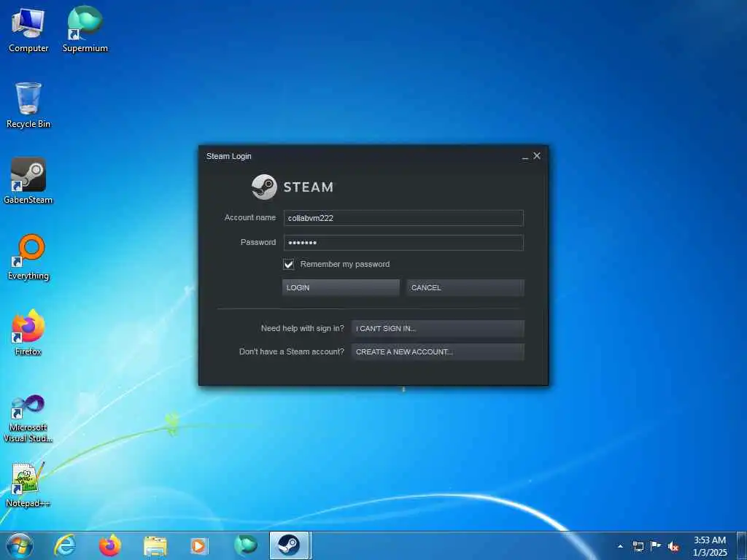Screen dimensions: 747x560
Task: Open the Windows Start menu orb
Action: pyautogui.click(x=20, y=545)
